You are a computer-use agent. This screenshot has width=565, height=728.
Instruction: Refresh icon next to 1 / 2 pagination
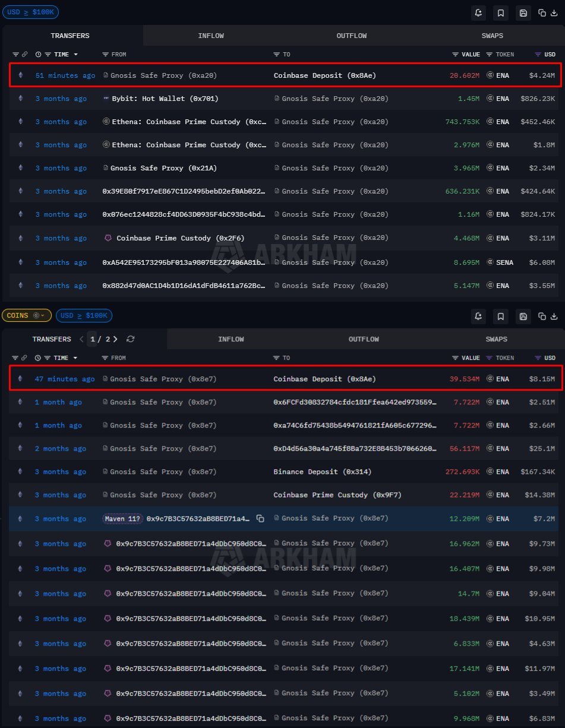tap(131, 339)
